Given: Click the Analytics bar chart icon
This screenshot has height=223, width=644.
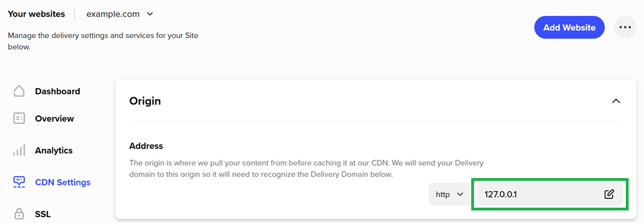Looking at the screenshot, I should pos(19,150).
